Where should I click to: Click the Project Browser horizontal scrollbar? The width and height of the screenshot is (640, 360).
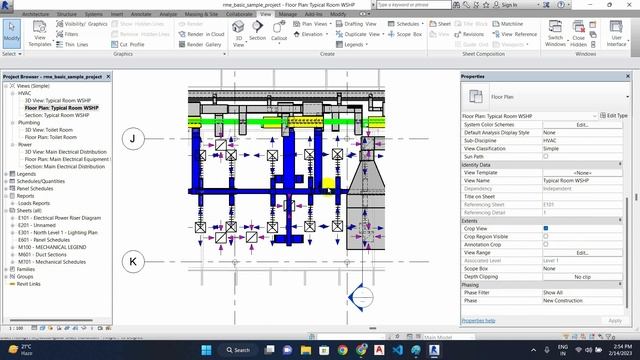tap(51, 320)
